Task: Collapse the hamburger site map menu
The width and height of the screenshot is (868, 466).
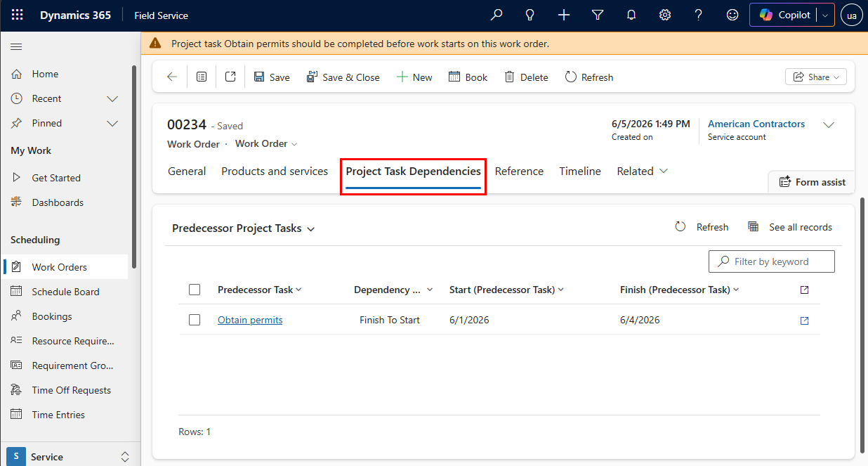Action: coord(16,46)
